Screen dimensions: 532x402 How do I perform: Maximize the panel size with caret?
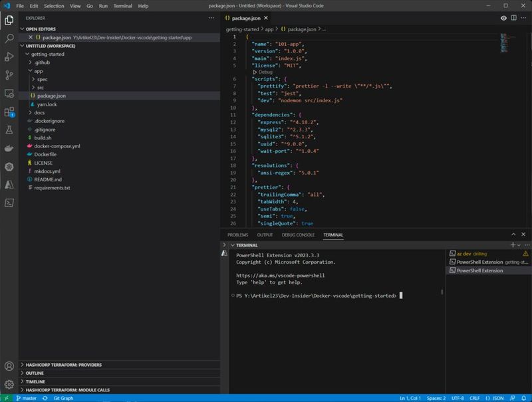(x=513, y=234)
